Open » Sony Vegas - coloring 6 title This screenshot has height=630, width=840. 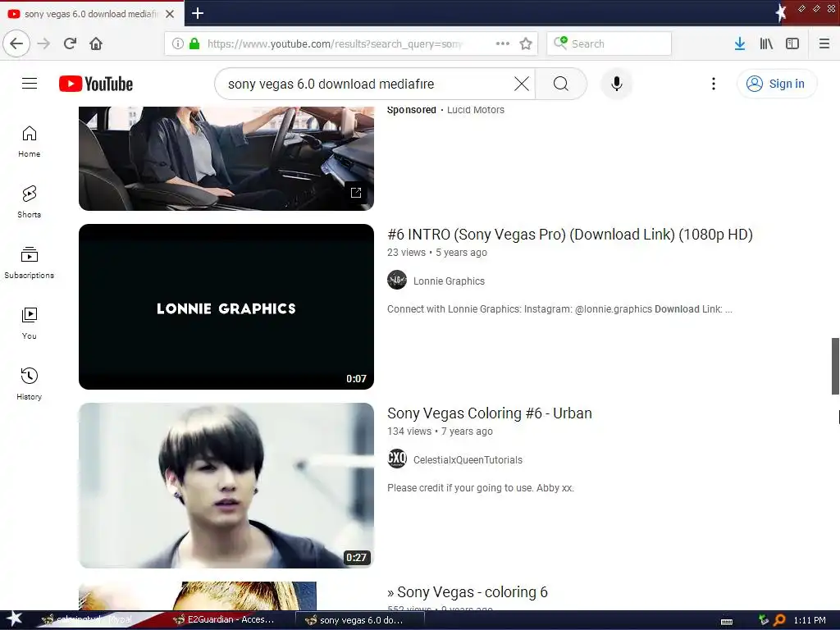(467, 592)
